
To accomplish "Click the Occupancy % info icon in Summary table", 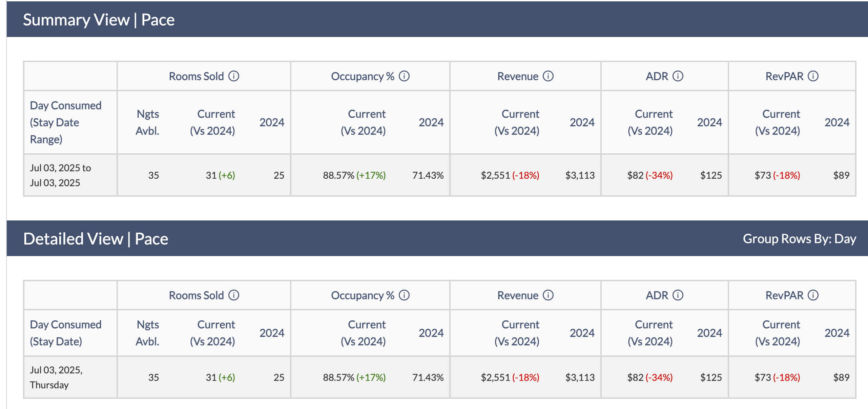I will point(404,76).
